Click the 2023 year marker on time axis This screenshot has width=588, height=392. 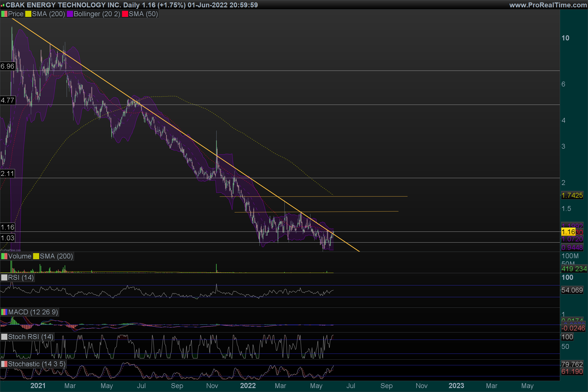tap(456, 386)
